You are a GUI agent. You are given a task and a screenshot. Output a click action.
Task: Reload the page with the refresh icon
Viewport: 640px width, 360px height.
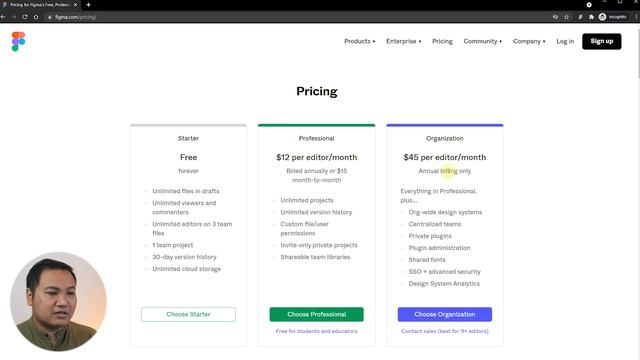(25, 17)
